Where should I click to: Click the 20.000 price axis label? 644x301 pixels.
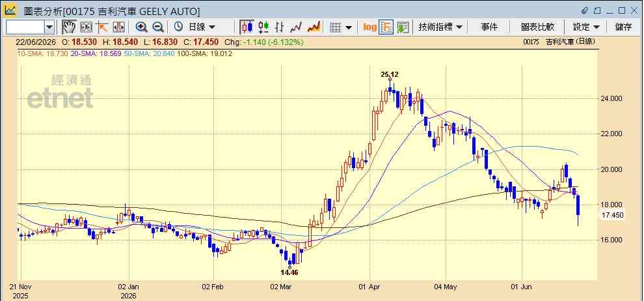click(611, 169)
